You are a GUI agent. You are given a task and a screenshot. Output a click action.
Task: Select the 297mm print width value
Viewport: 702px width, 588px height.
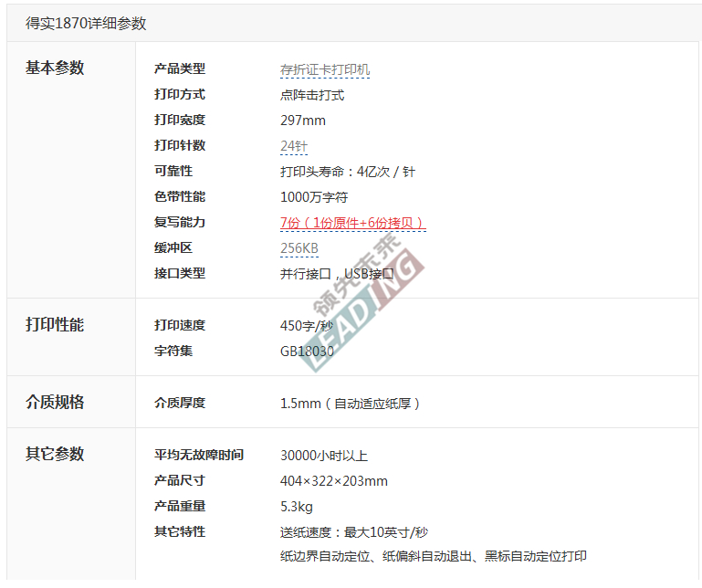302,121
